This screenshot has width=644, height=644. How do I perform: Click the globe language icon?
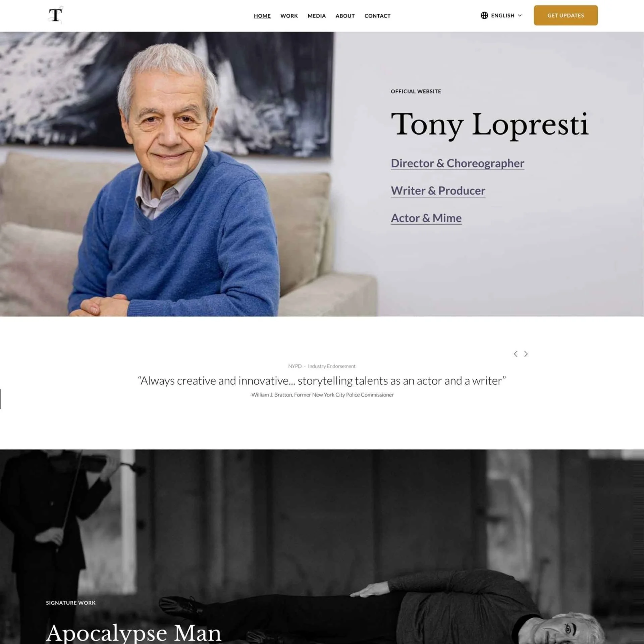coord(484,15)
